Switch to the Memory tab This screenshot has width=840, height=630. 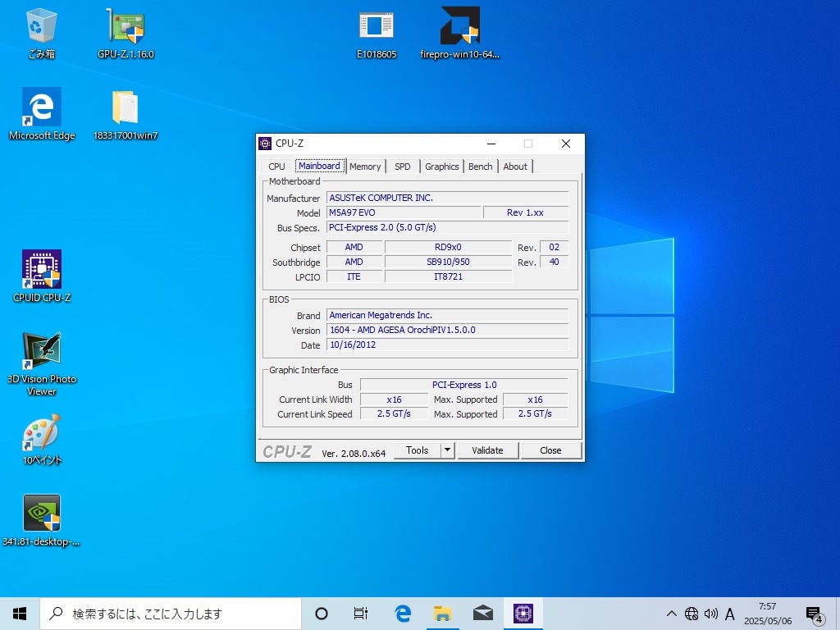point(365,167)
